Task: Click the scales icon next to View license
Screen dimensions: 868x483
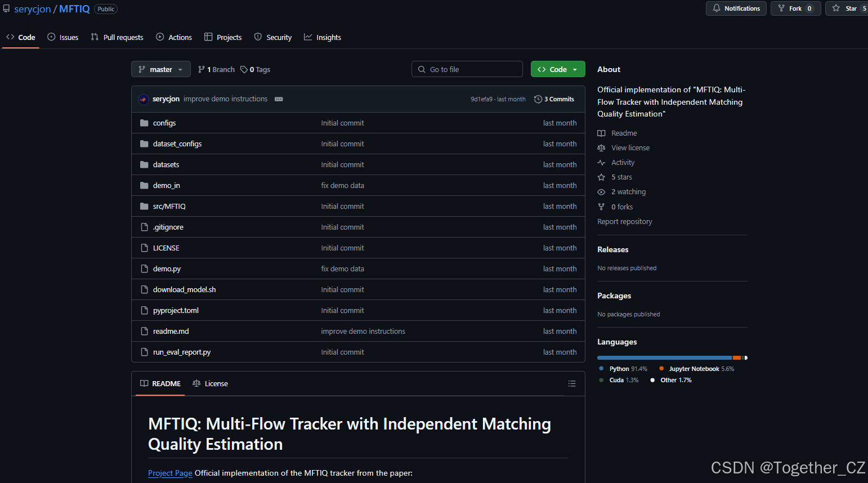Action: coord(601,147)
